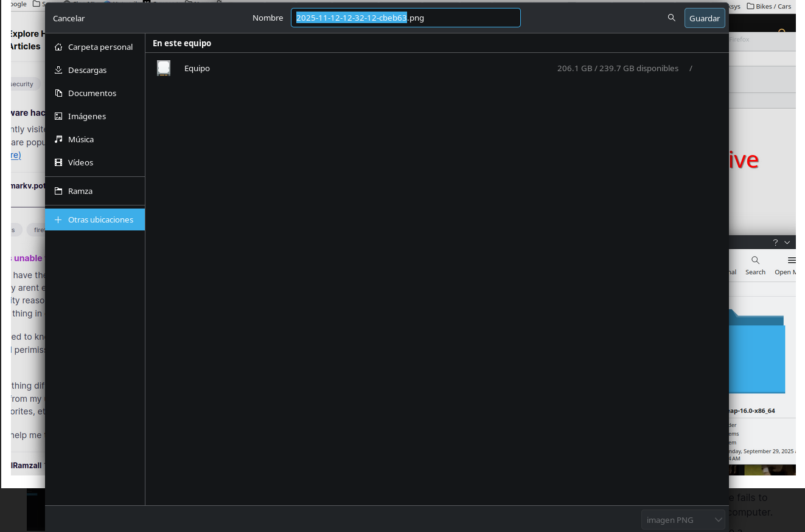Click the plus icon for Otras ubicaciones
The image size is (805, 532).
(58, 219)
